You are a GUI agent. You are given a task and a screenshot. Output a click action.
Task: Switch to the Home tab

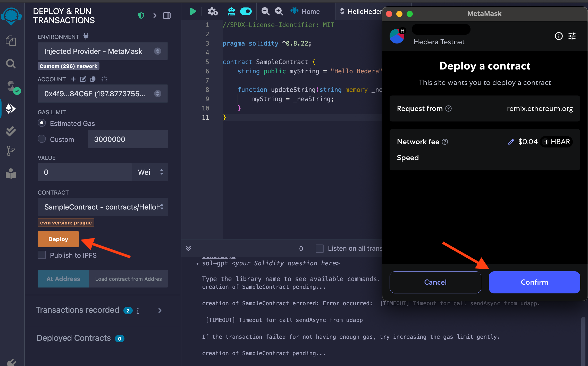click(x=310, y=12)
